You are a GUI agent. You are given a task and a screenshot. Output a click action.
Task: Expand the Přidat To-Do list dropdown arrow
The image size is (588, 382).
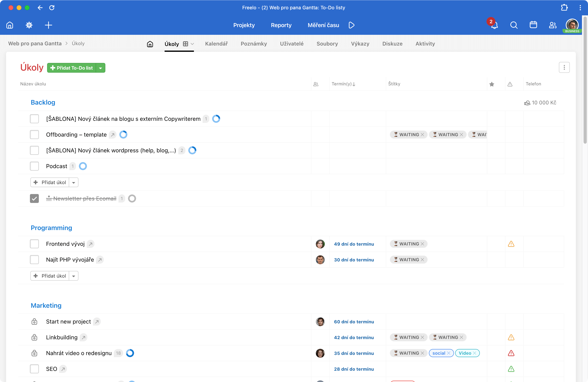pos(100,68)
